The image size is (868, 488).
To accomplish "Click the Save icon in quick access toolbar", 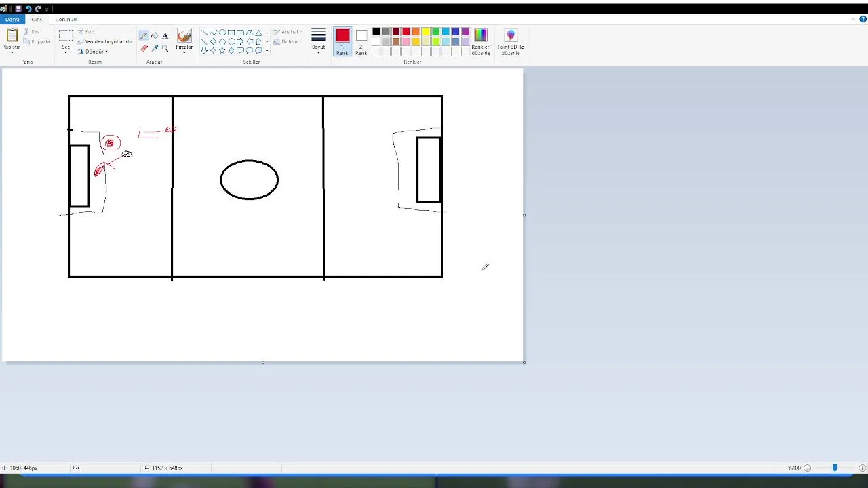I will click(x=18, y=9).
